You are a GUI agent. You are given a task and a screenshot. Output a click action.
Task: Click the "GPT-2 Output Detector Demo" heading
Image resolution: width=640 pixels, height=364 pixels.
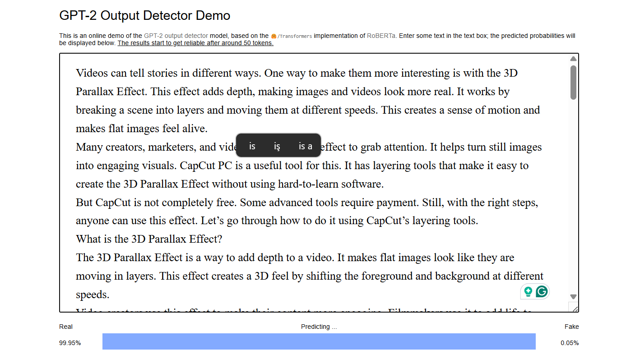pyautogui.click(x=145, y=16)
